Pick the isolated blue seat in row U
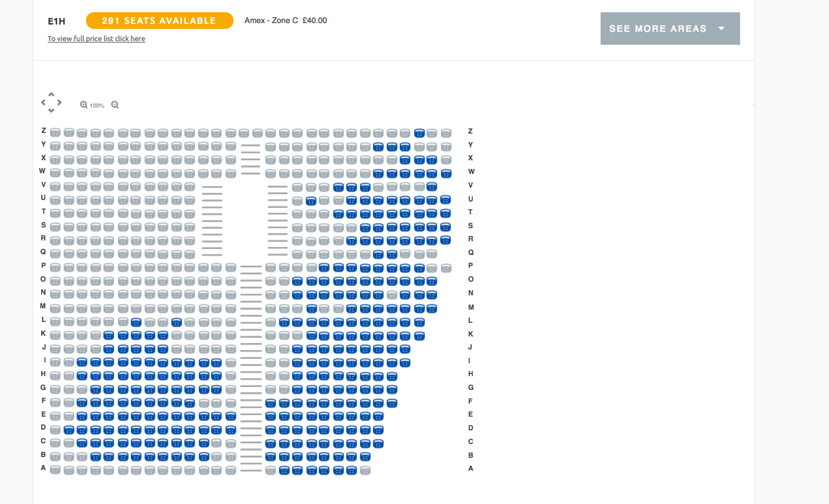829x504 pixels. click(311, 201)
